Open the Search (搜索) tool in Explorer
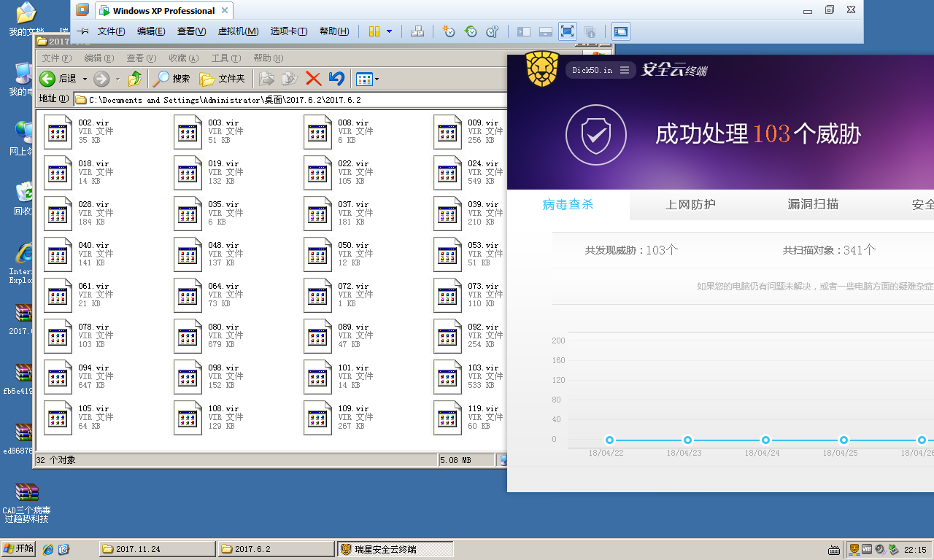Image resolution: width=934 pixels, height=560 pixels. 172,79
